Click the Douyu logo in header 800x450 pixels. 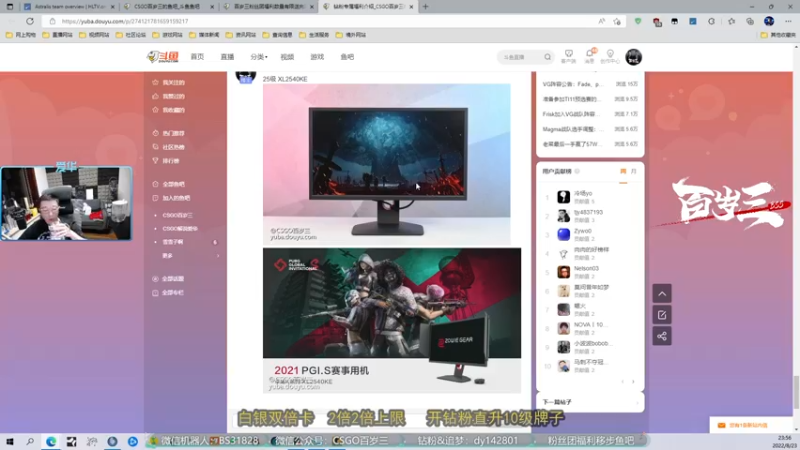(163, 57)
